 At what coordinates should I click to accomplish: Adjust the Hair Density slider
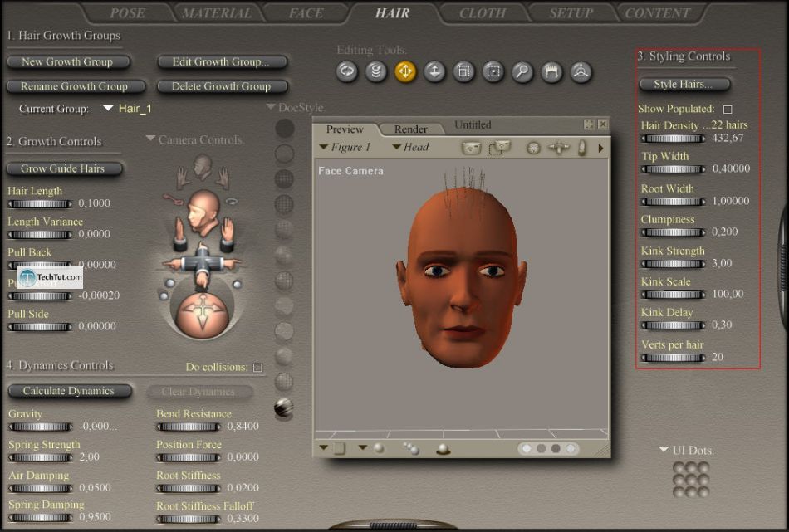tap(674, 139)
